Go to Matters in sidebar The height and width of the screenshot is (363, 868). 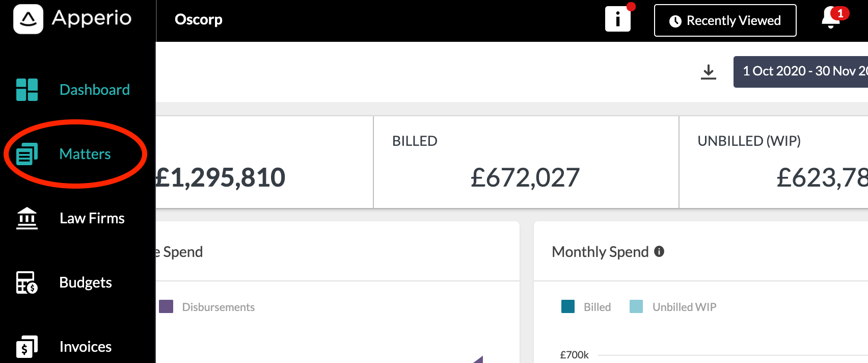[x=85, y=154]
